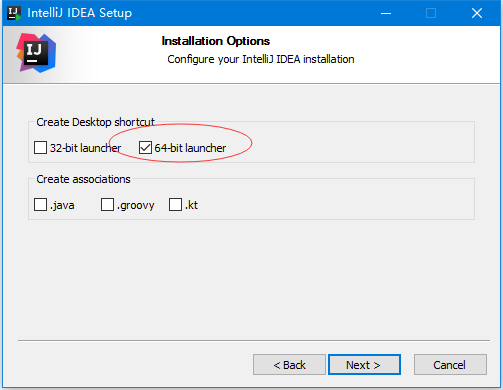Image resolution: width=503 pixels, height=390 pixels.
Task: Proceed with the 'Next >' button
Action: pyautogui.click(x=364, y=365)
